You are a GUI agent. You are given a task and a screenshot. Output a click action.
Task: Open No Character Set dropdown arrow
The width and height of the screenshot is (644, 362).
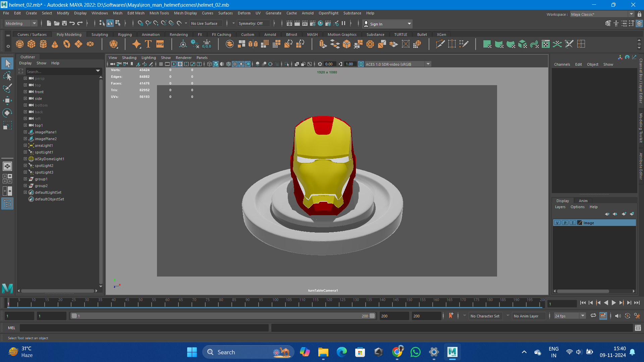[465, 316]
